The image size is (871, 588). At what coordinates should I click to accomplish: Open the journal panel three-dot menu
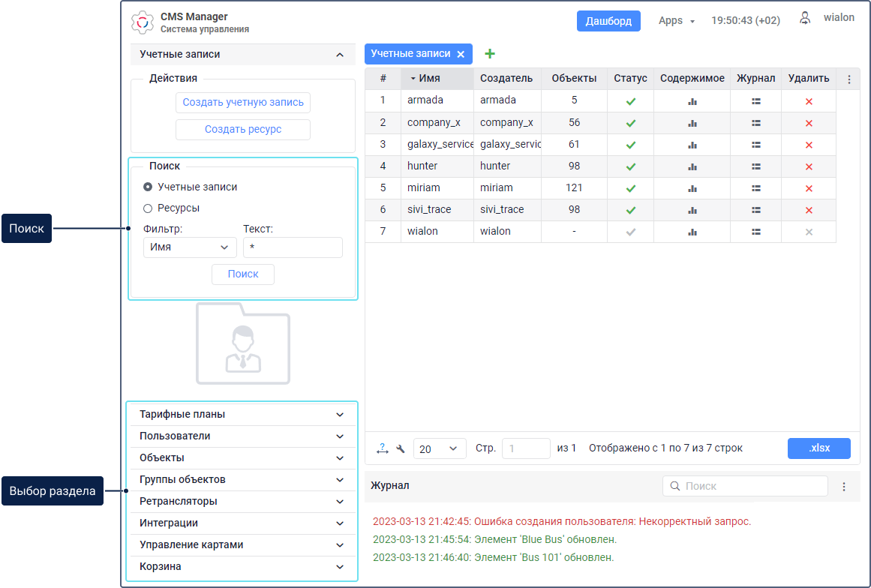point(843,487)
